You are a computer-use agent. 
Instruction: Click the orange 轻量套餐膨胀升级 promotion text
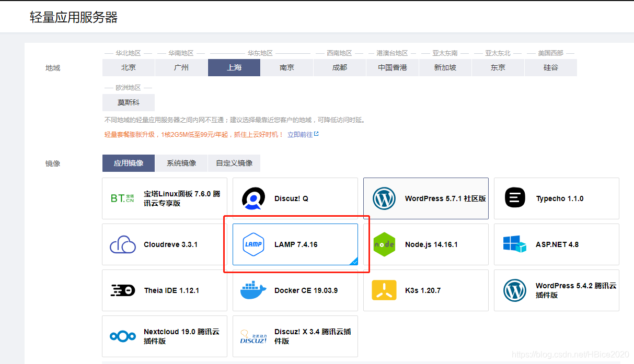coord(193,134)
